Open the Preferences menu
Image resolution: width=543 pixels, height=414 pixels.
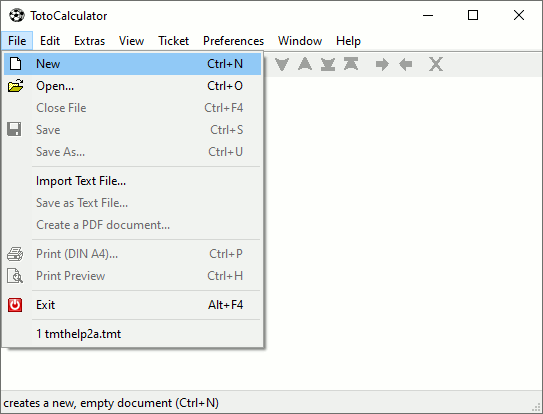233,41
